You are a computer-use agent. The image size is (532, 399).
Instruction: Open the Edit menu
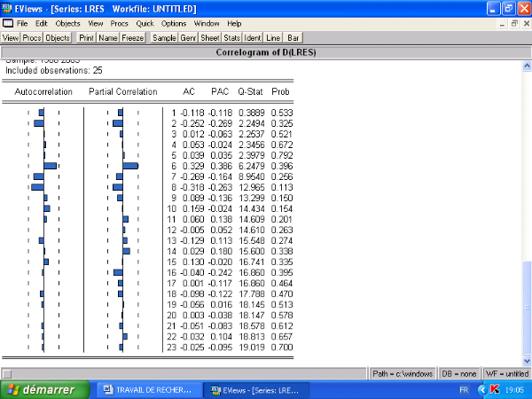click(x=42, y=23)
